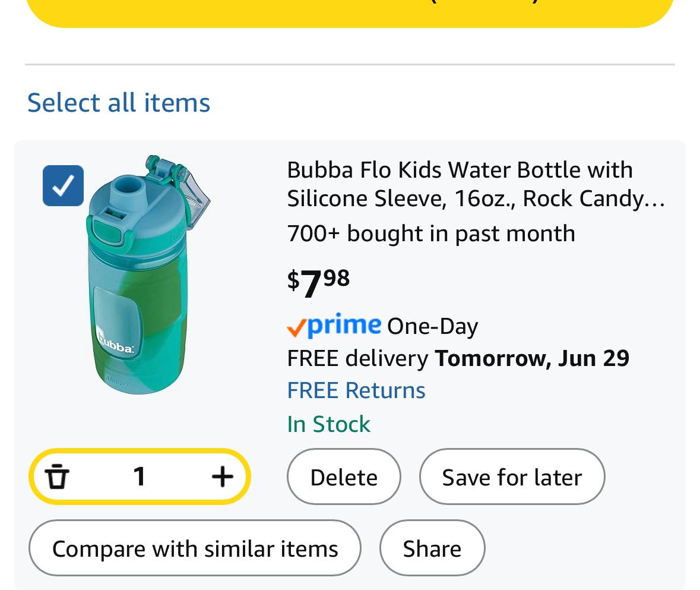Click Save for later

pyautogui.click(x=512, y=477)
